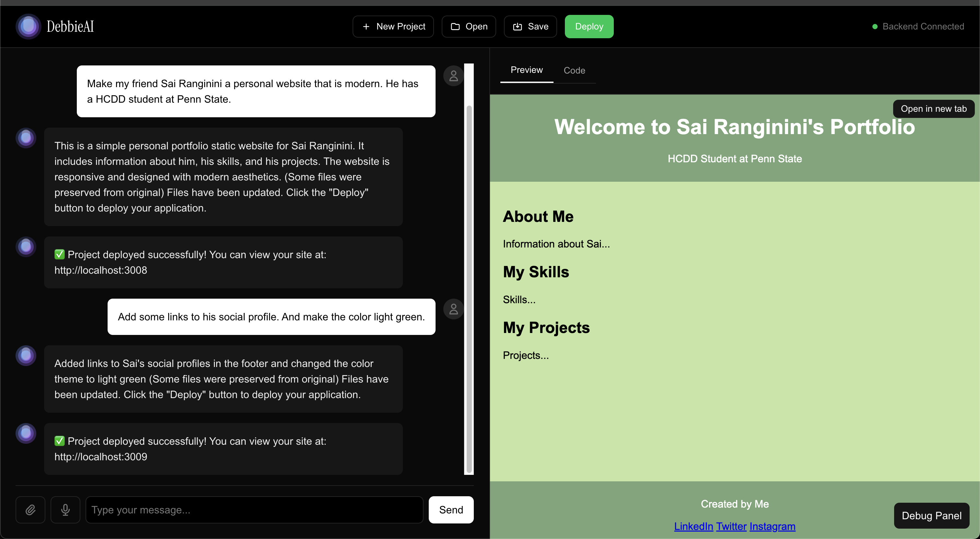
Task: Click the paperclip attachment icon
Action: click(30, 510)
